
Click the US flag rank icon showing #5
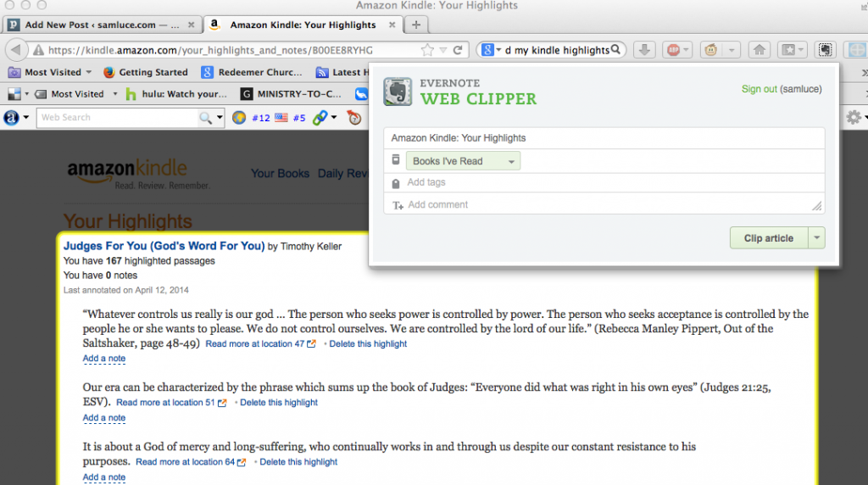point(281,117)
